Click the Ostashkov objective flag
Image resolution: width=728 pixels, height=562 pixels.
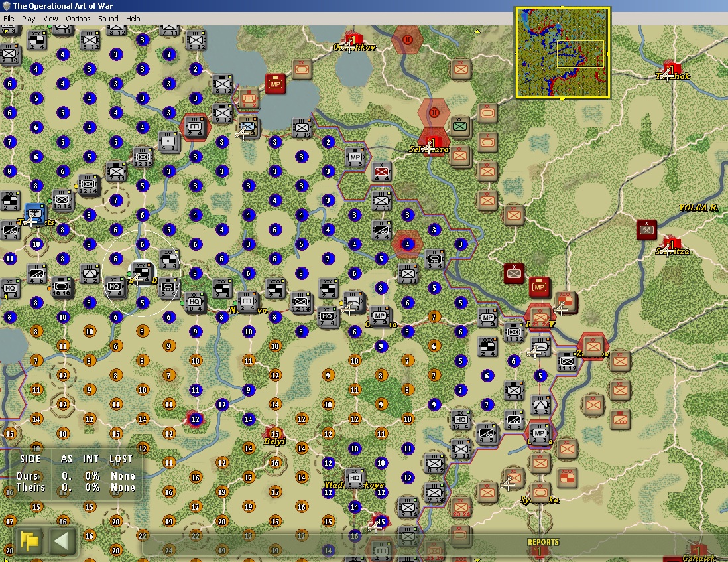click(353, 40)
